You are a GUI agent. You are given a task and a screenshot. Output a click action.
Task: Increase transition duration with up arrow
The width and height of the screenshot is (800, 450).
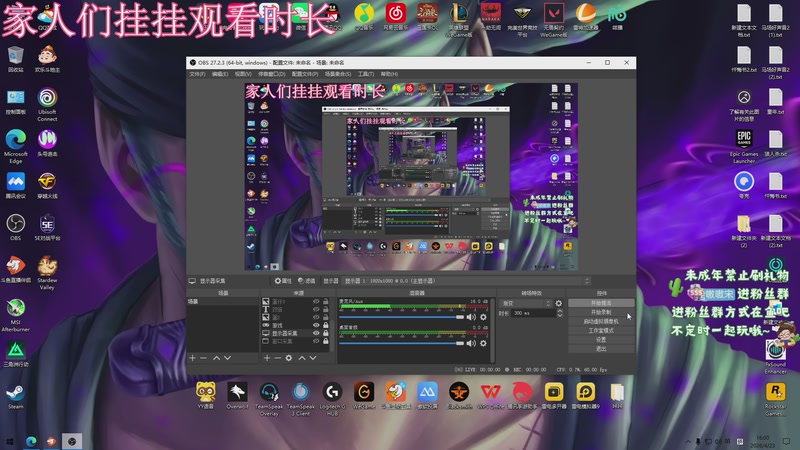click(560, 311)
